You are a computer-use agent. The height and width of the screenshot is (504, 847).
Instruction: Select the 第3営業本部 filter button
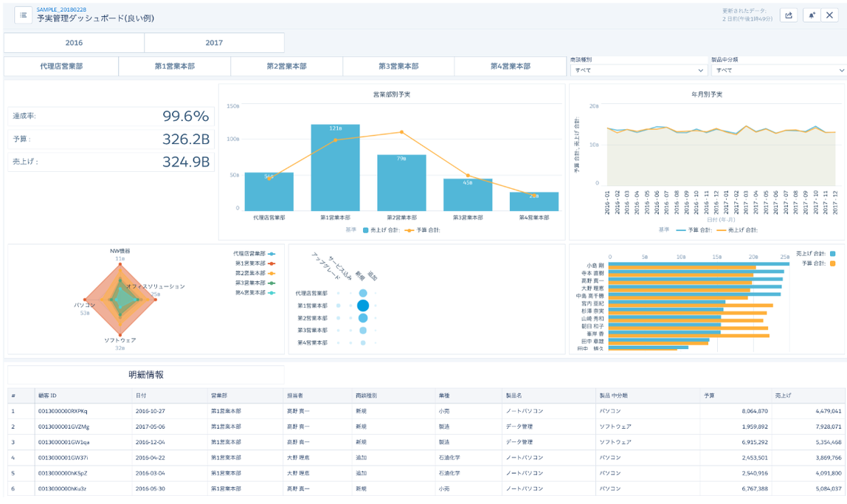[x=398, y=66]
